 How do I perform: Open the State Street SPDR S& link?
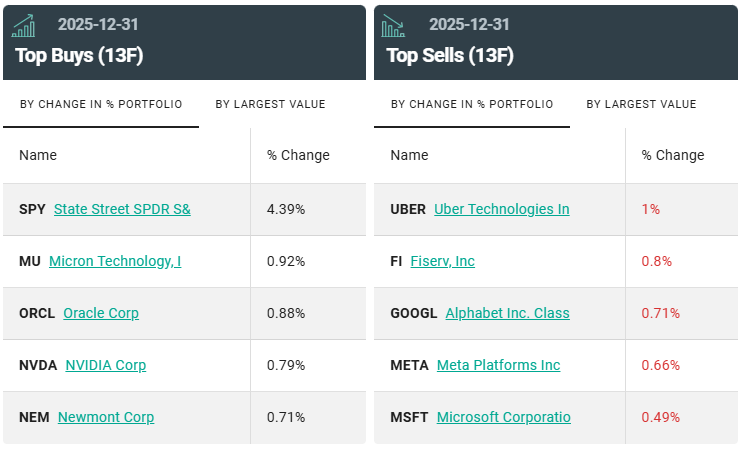pos(122,209)
